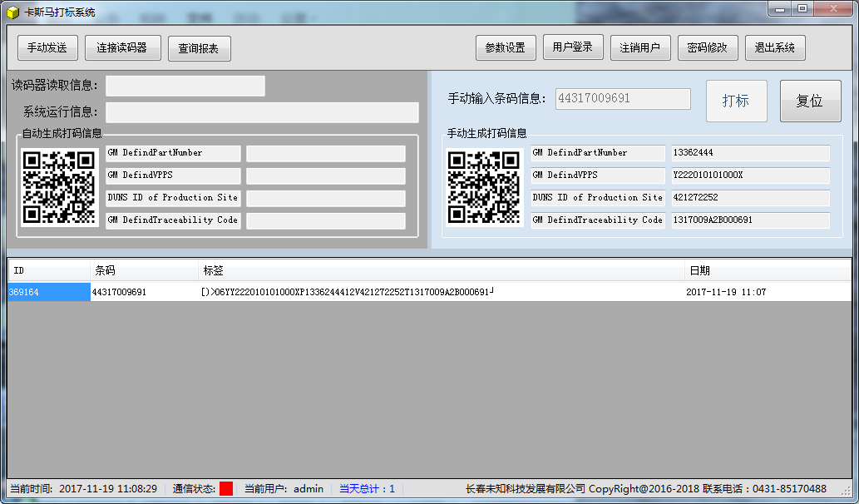
Task: Click the 系统运行信息 text field
Action: 262,112
